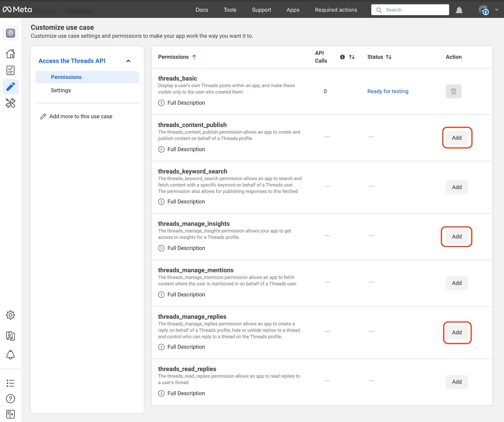Open the Apps menu
Screen dimensions: 504x422
coord(293,10)
